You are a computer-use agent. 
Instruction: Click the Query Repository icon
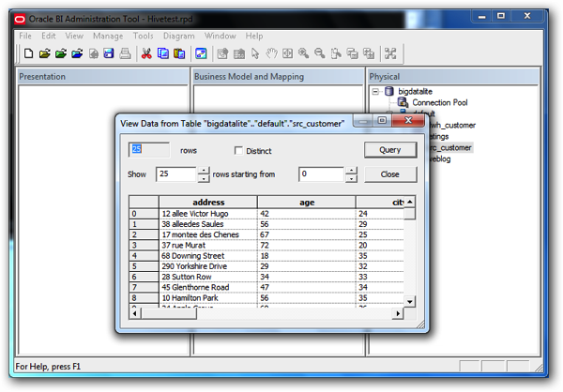pos(201,53)
